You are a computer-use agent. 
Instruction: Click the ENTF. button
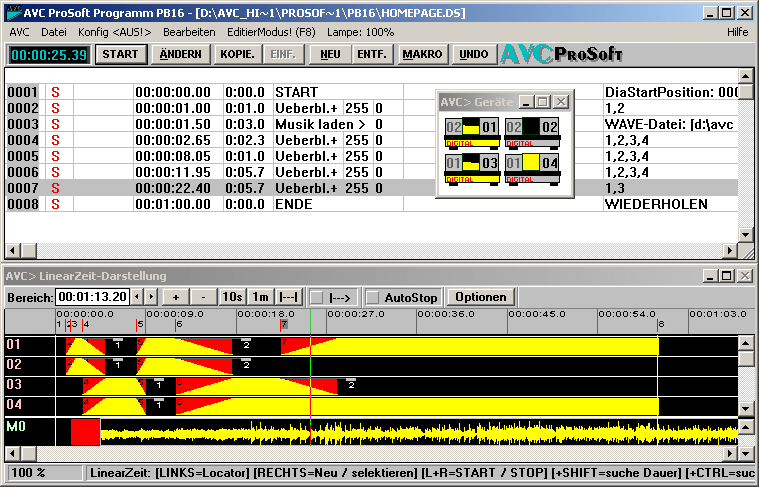[x=372, y=54]
